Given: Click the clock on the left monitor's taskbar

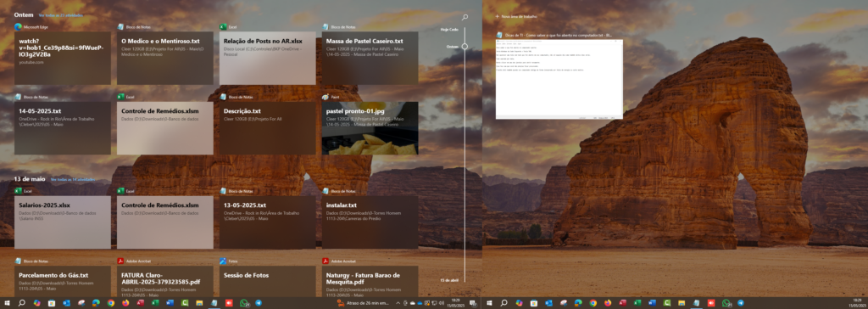Looking at the screenshot, I should point(455,303).
